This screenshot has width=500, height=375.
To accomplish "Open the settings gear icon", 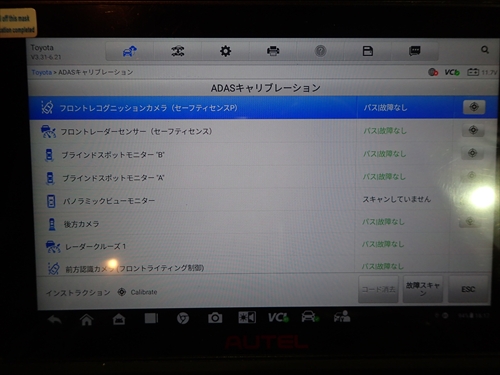I will coord(225,51).
